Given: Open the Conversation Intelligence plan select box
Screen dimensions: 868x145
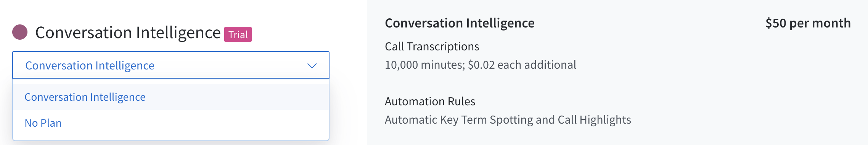Looking at the screenshot, I should click(x=171, y=65).
